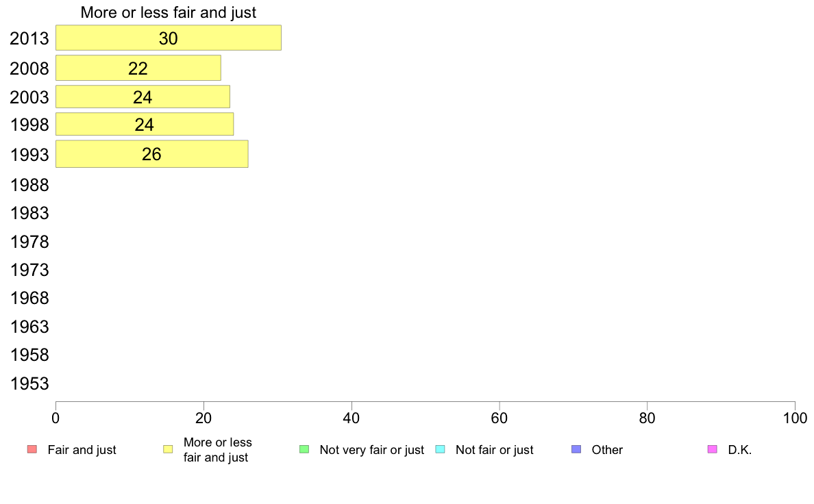This screenshot has width=814, height=504.
Task: Click the yellow More or less legend swatch
Action: (x=168, y=449)
